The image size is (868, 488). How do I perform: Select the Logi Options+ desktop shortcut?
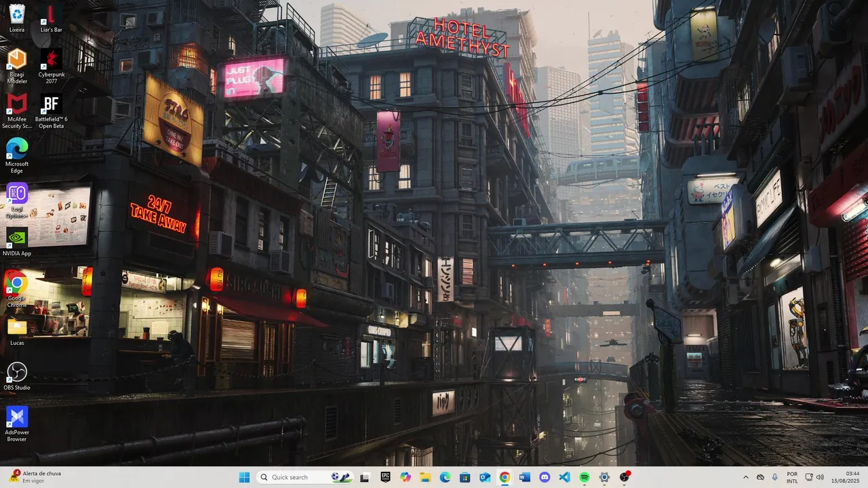[x=17, y=201]
